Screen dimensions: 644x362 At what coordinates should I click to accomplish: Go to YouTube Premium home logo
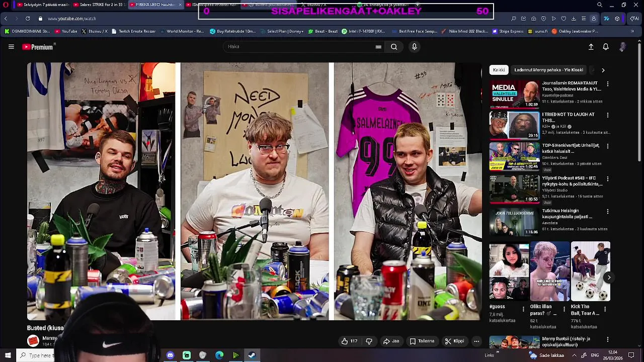click(x=39, y=47)
